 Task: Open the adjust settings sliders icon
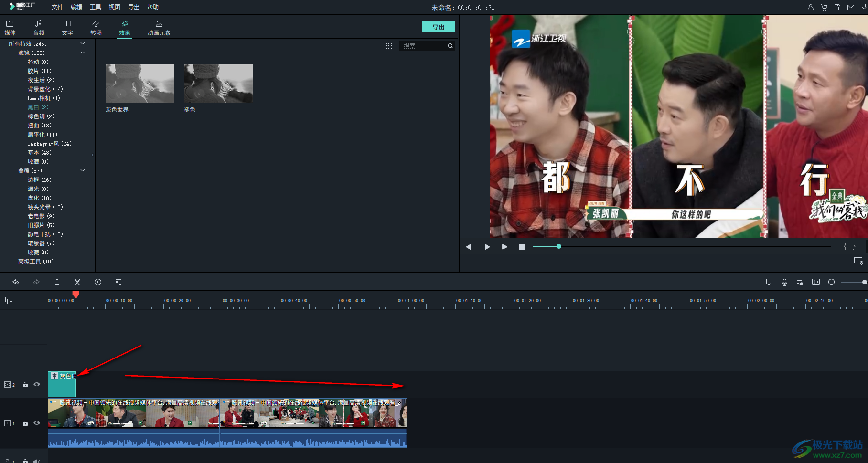point(118,282)
